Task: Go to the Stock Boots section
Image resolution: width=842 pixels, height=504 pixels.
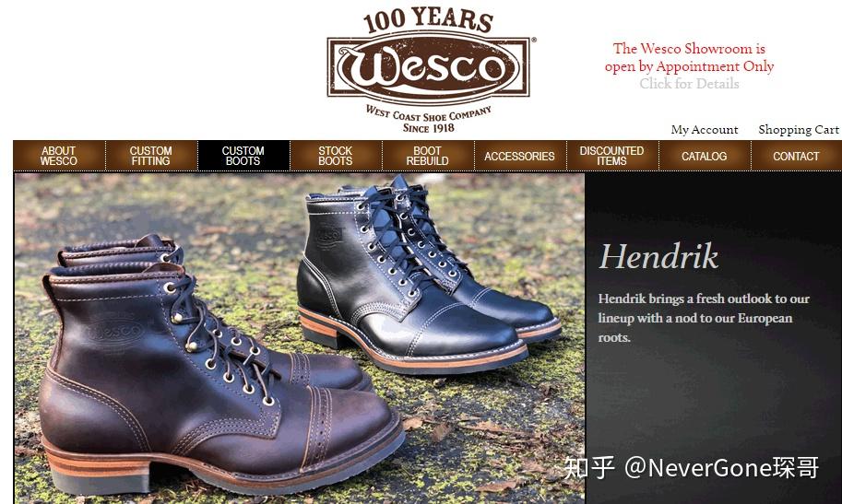Action: pyautogui.click(x=336, y=156)
